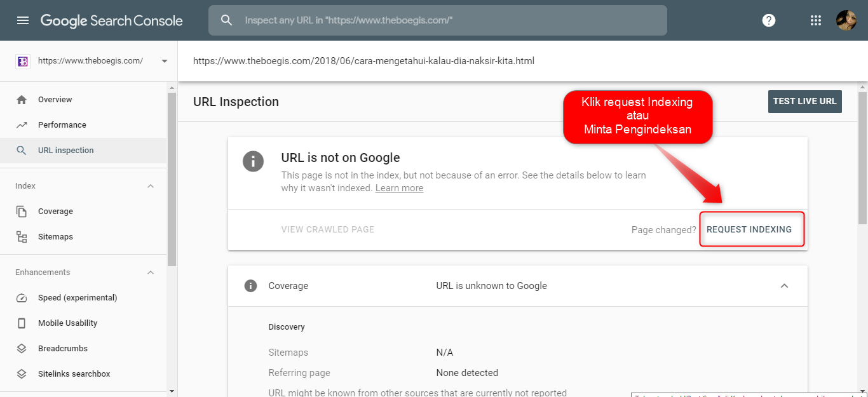Collapse the Coverage details panel
This screenshot has width=868, height=397.
coord(784,285)
